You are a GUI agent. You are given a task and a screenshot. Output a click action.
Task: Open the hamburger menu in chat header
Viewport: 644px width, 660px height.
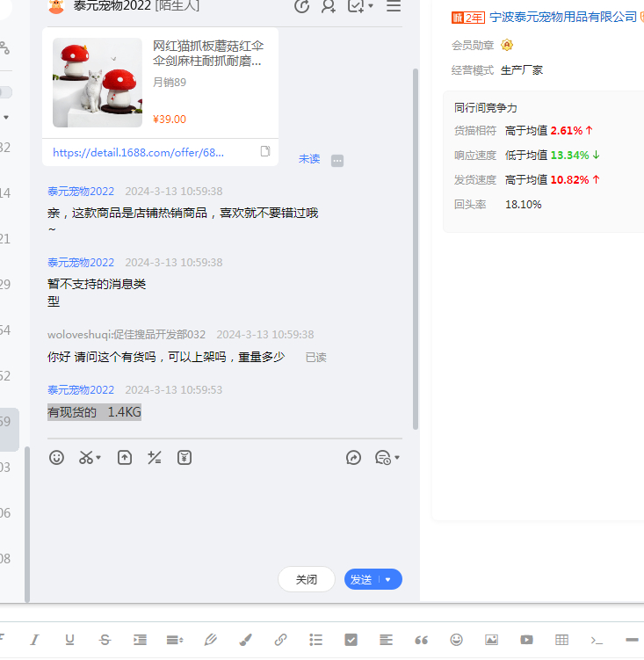pos(394,6)
